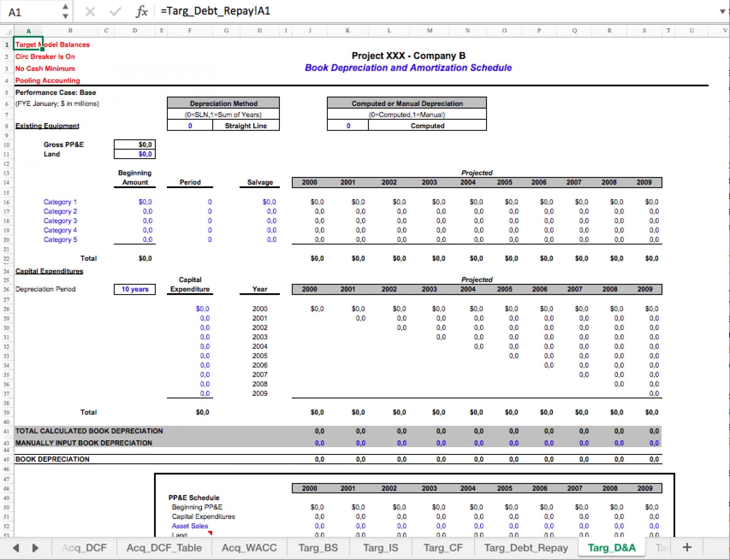Click the confirm formula checkmark icon
730x560 pixels.
115,12
